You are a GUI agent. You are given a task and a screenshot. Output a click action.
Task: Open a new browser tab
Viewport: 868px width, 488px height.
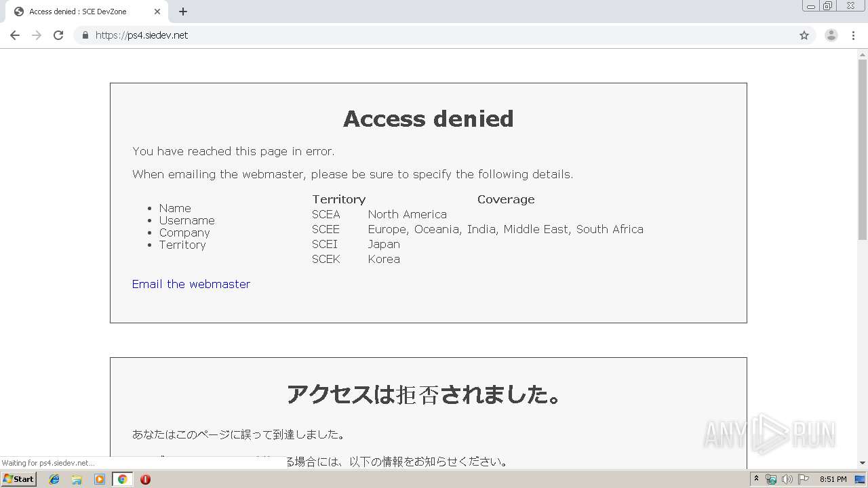(x=183, y=12)
